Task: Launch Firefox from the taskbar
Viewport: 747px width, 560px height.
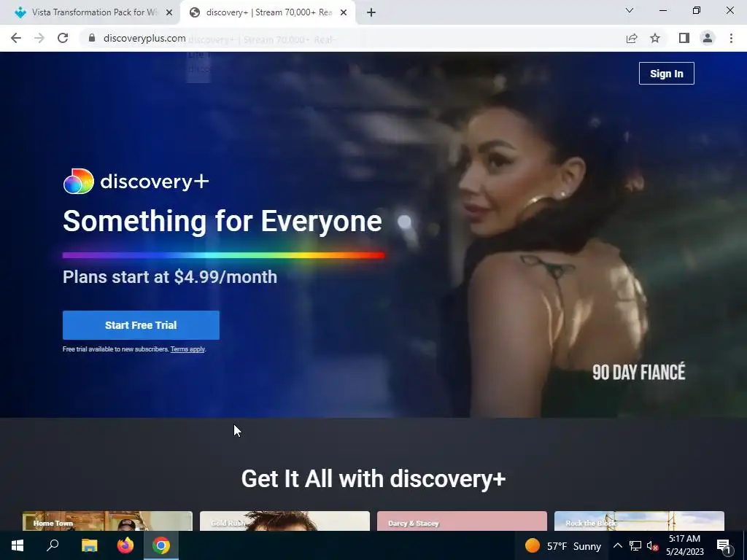Action: tap(125, 545)
